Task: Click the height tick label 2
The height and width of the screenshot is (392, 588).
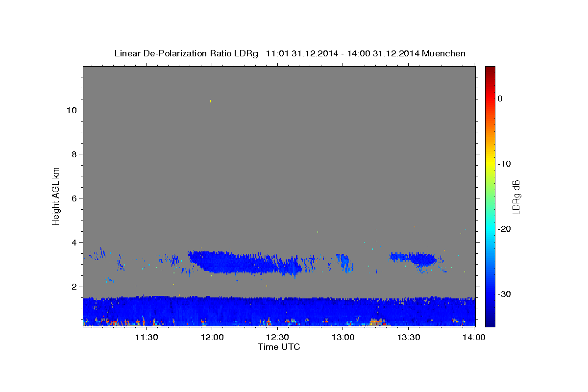Action: pyautogui.click(x=73, y=287)
